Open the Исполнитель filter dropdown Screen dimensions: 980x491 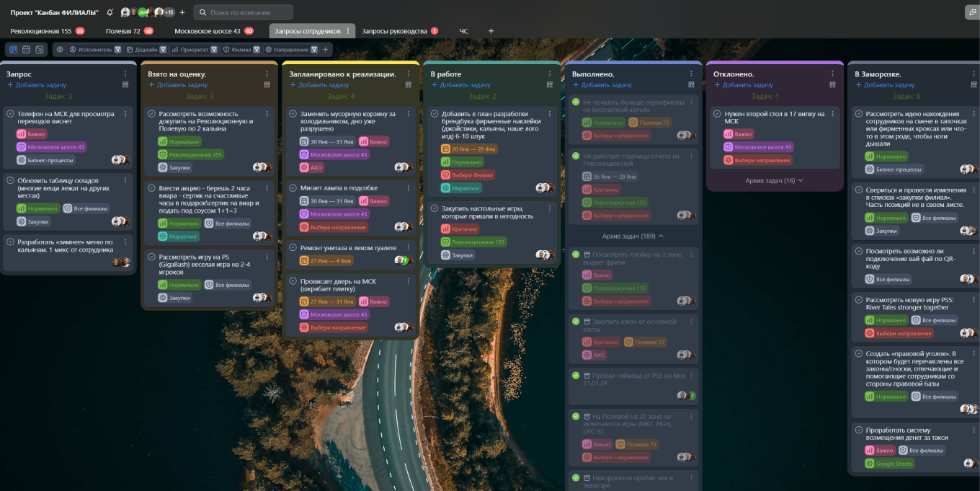click(95, 50)
